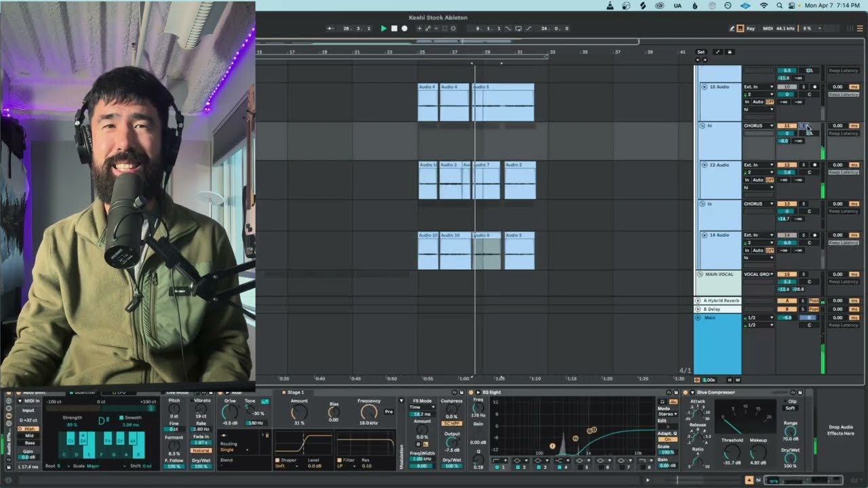This screenshot has width=868, height=488.
Task: Open macOS Wi-Fi status menu
Action: pos(764,5)
